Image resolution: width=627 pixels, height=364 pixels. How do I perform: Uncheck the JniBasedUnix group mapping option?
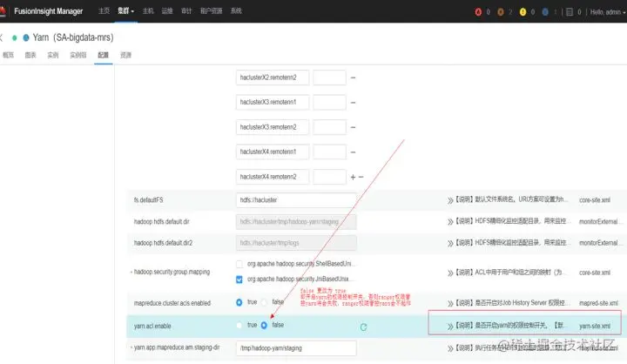coord(239,280)
